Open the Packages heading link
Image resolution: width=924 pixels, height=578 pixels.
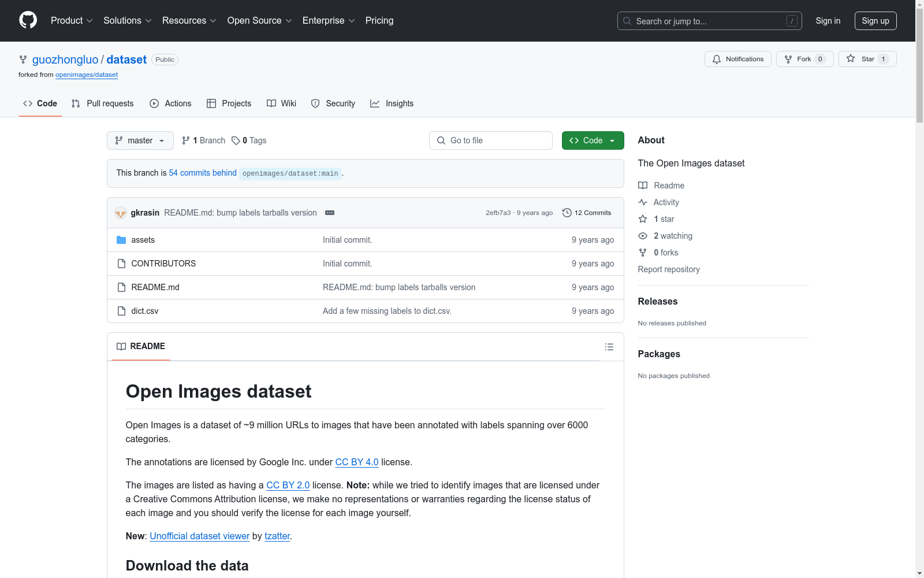659,354
